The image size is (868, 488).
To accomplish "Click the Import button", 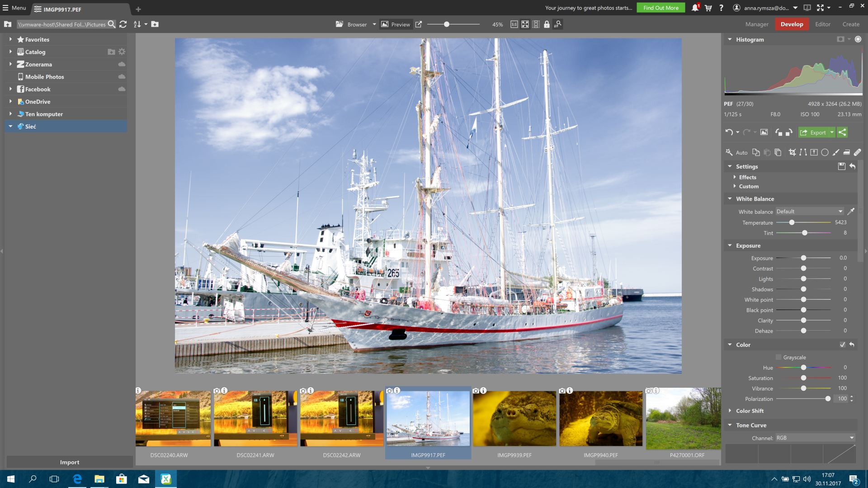I will (70, 462).
